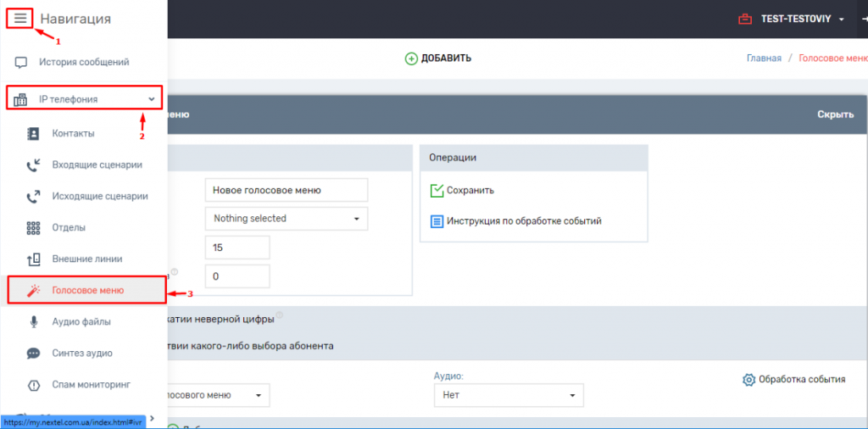This screenshot has width=868, height=429.
Task: Click the Контакты address book icon
Action: 33,133
